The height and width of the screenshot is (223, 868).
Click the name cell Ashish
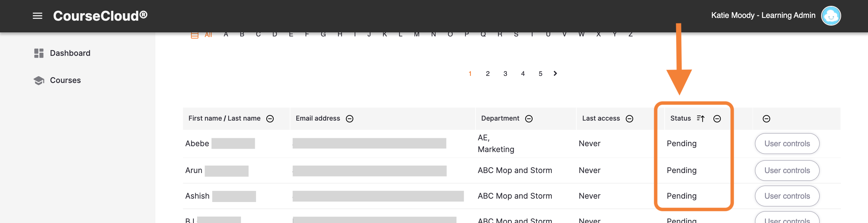(x=197, y=196)
